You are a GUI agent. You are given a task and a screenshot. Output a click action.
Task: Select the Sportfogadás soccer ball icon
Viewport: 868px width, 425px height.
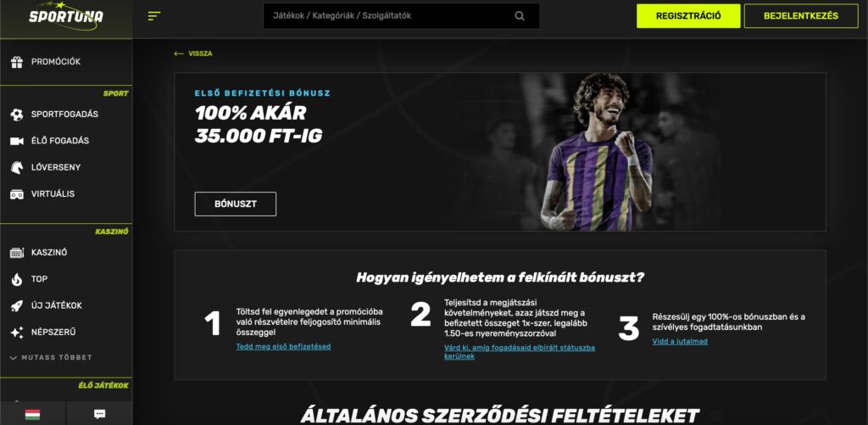17,115
